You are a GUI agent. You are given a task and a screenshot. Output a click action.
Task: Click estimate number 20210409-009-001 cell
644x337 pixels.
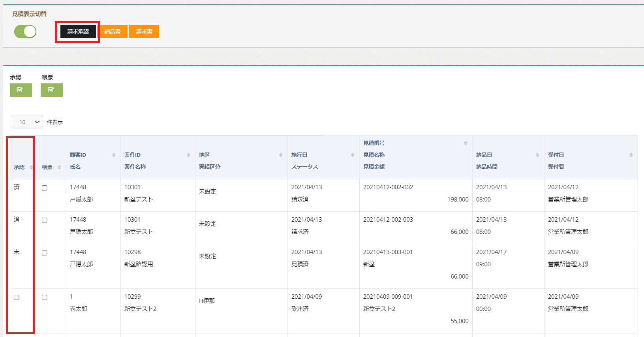388,297
